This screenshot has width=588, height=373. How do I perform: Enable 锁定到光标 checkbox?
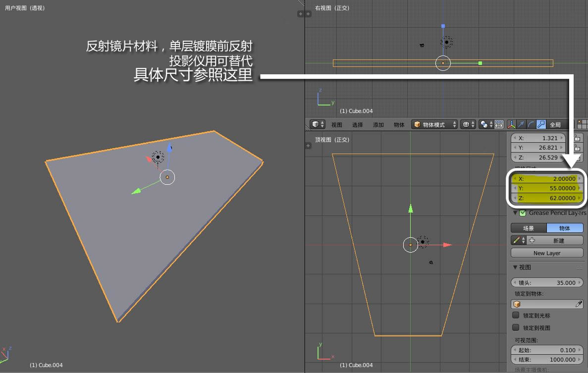[x=516, y=315]
